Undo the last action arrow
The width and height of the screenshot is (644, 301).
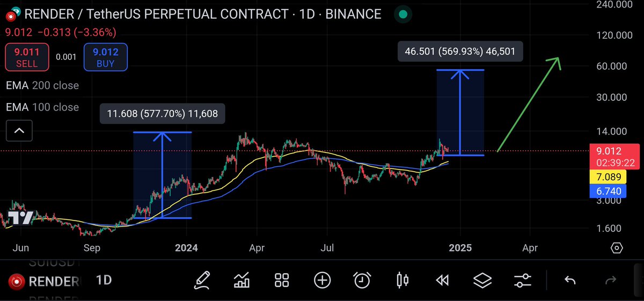570,280
